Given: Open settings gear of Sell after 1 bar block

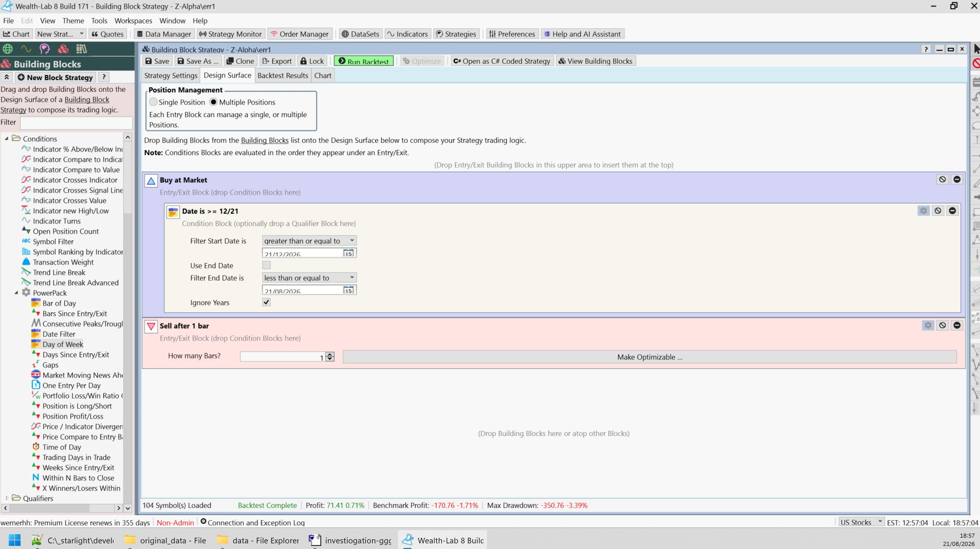Looking at the screenshot, I should click(928, 325).
